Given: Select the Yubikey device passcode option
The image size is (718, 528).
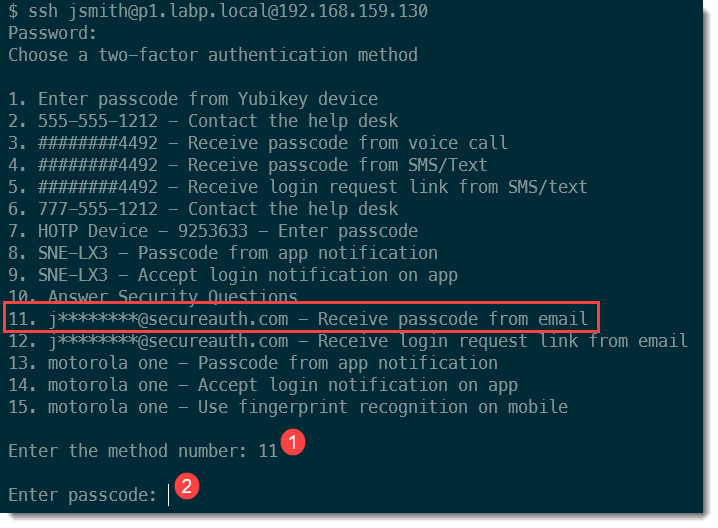Looking at the screenshot, I should (193, 99).
